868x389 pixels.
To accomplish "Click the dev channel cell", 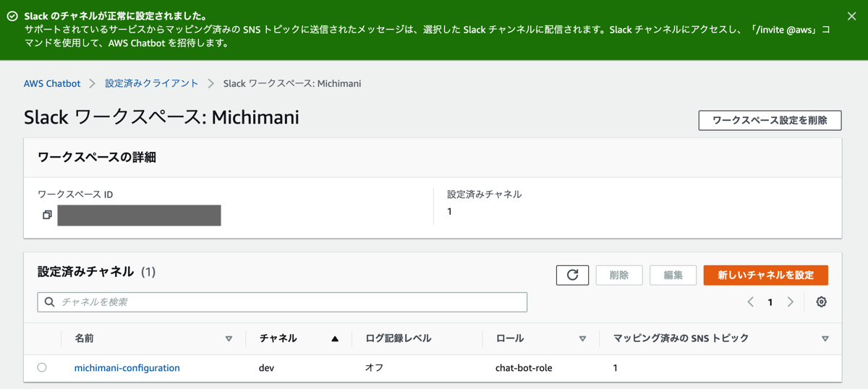I will tap(266, 368).
